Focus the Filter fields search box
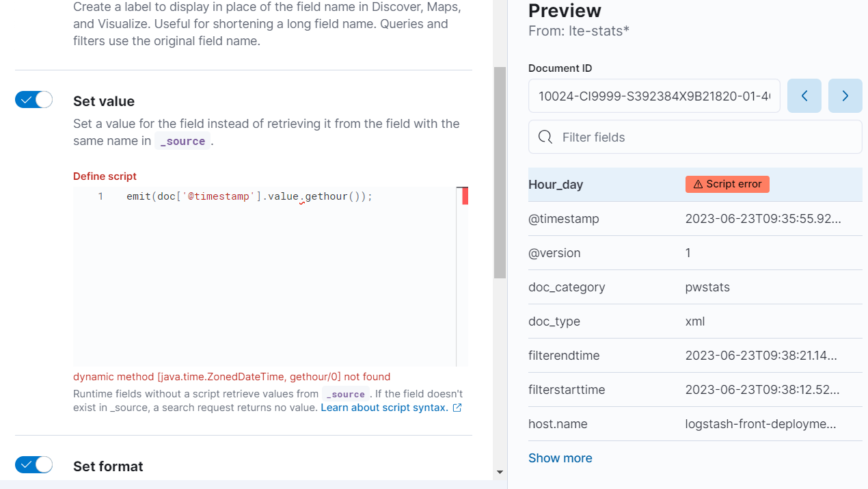868x489 pixels. (704, 137)
